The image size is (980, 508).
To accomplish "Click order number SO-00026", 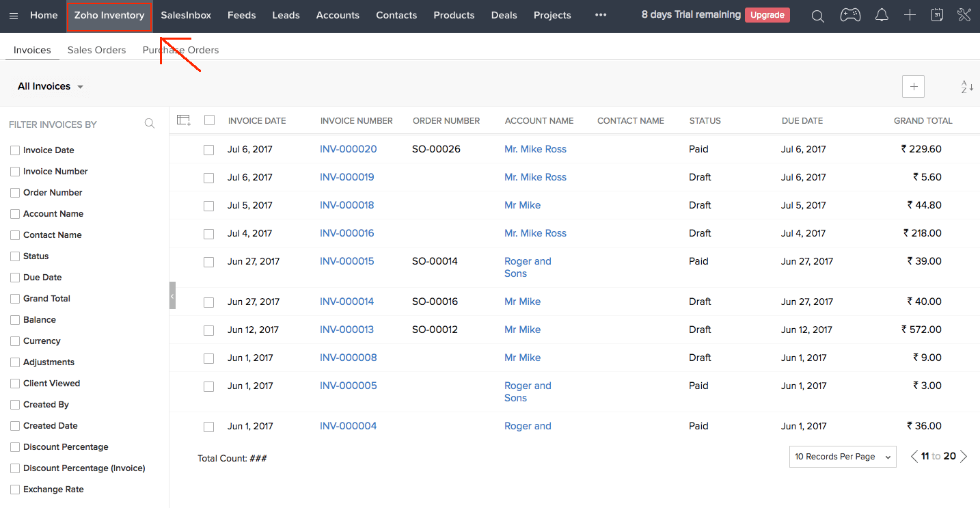I will click(x=437, y=149).
